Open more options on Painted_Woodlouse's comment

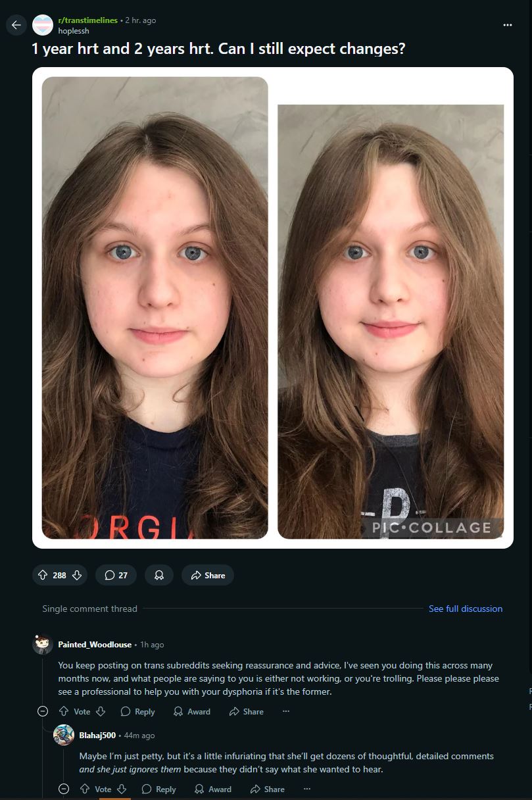pyautogui.click(x=286, y=711)
